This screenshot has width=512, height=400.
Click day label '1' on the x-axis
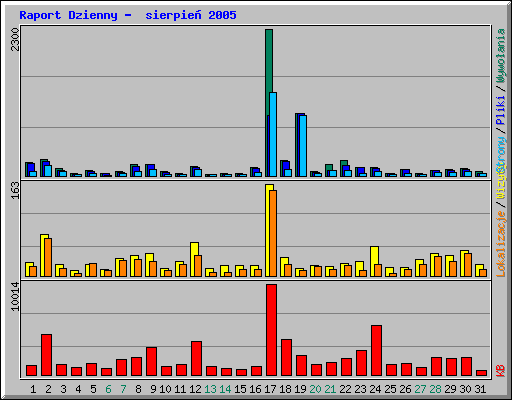(x=33, y=389)
